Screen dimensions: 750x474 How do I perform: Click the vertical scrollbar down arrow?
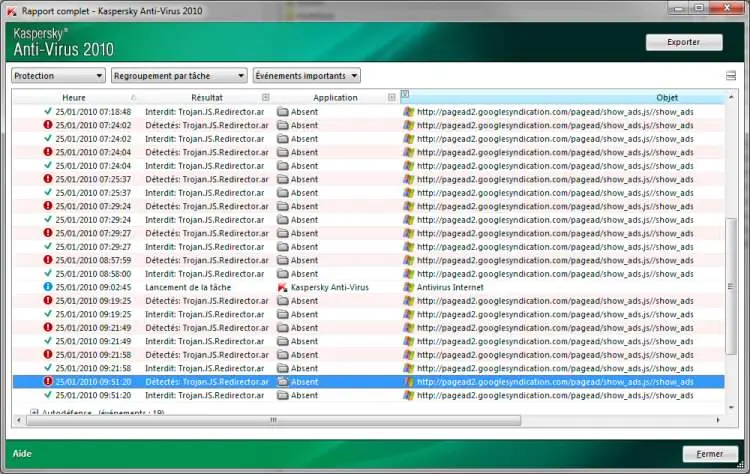click(730, 408)
